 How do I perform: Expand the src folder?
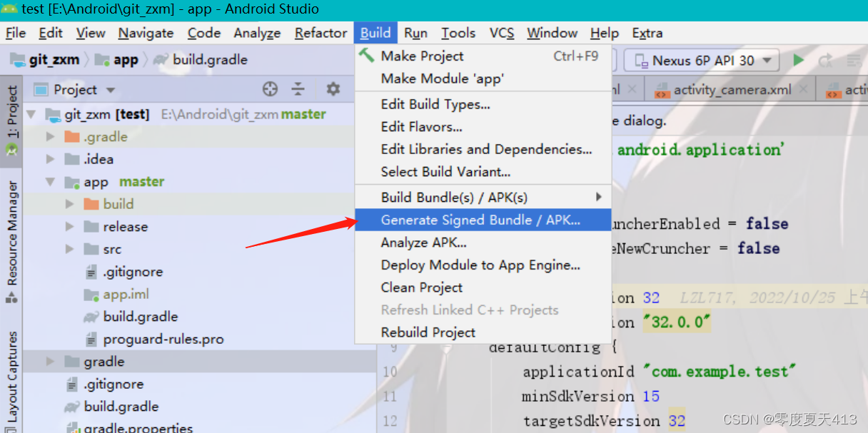[69, 249]
